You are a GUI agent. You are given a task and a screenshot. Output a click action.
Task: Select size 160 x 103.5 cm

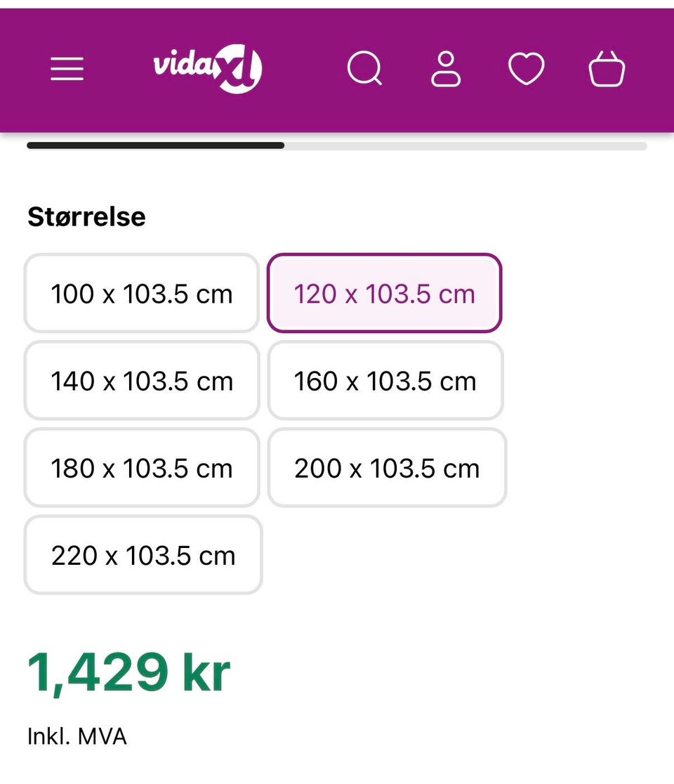pyautogui.click(x=385, y=381)
